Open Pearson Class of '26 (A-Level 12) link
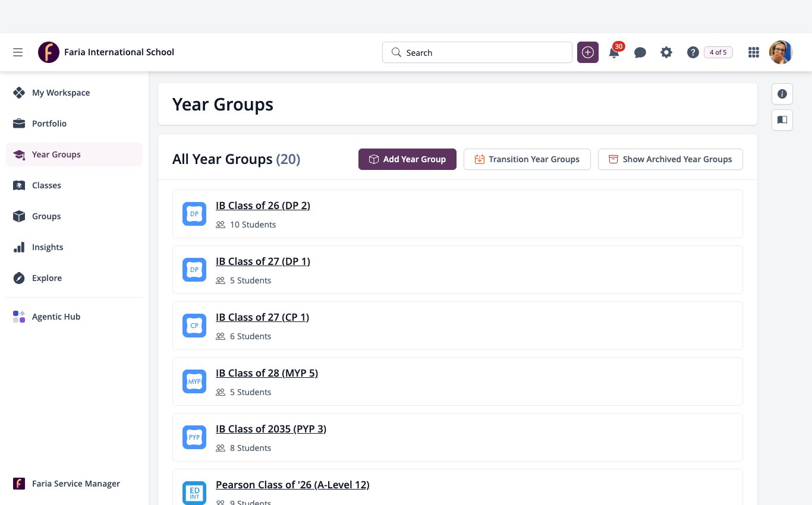 tap(292, 485)
